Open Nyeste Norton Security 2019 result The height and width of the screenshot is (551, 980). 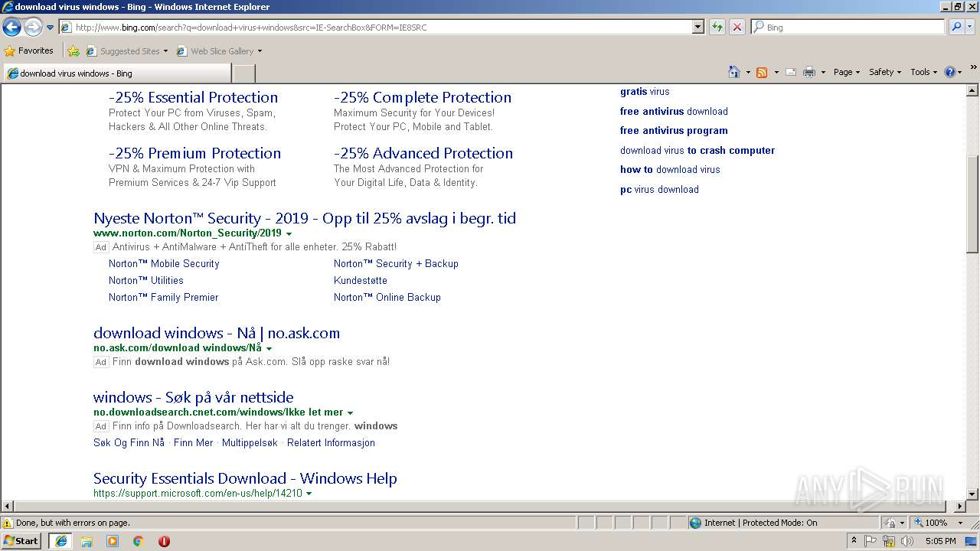click(x=305, y=218)
